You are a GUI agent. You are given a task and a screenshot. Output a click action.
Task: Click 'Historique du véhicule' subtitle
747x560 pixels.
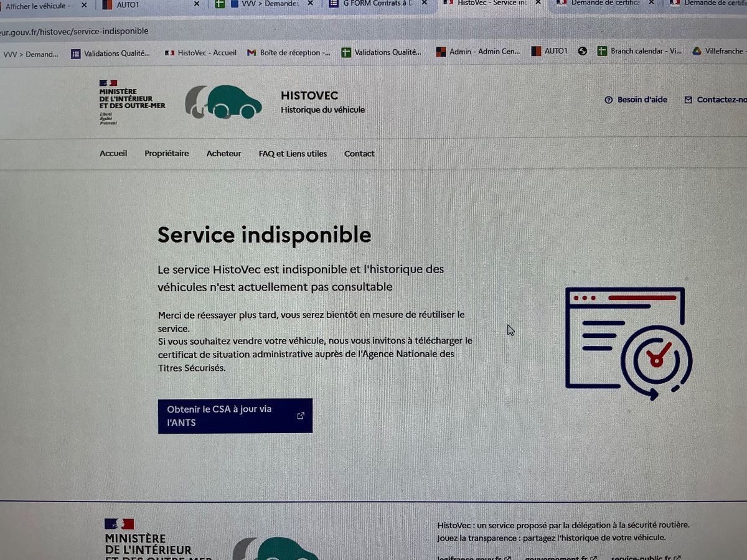(x=322, y=110)
